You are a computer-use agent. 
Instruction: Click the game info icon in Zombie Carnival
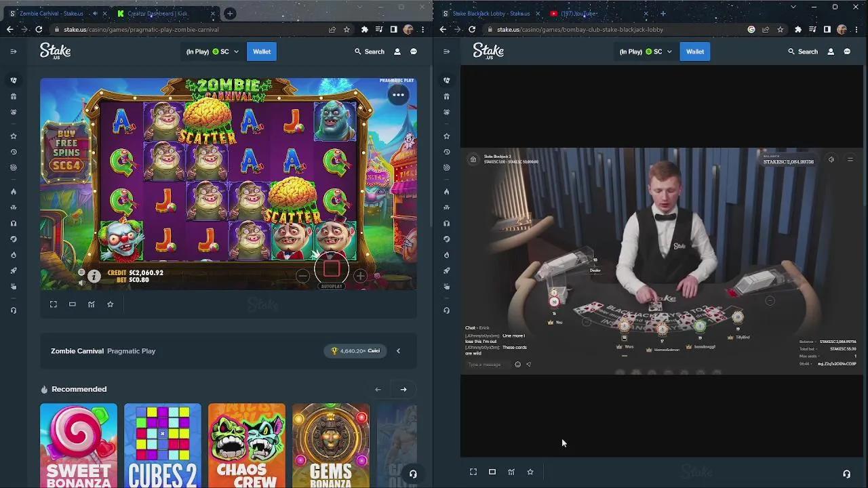[94, 277]
